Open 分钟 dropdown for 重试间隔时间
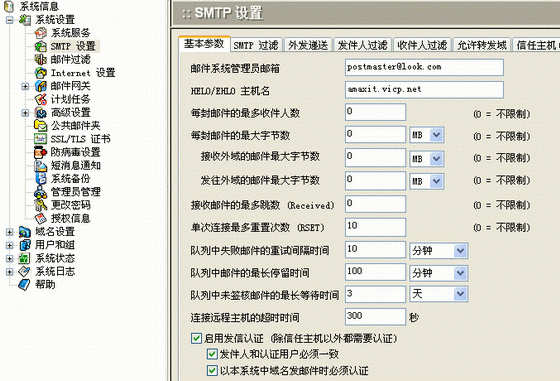Viewport: 560px width, 381px height. 439,251
